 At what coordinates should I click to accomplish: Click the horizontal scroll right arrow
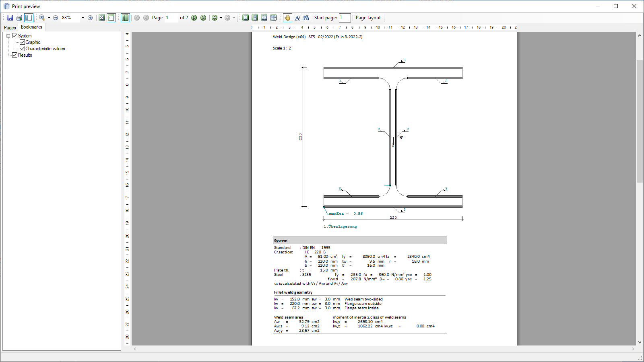tap(633, 349)
